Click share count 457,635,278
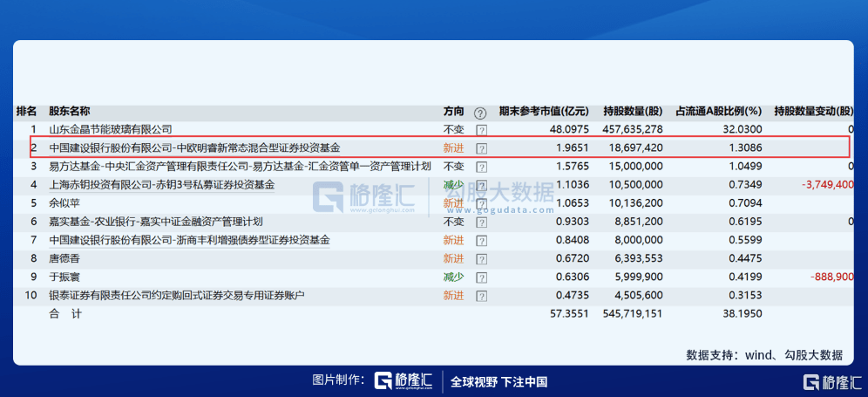 pos(632,129)
